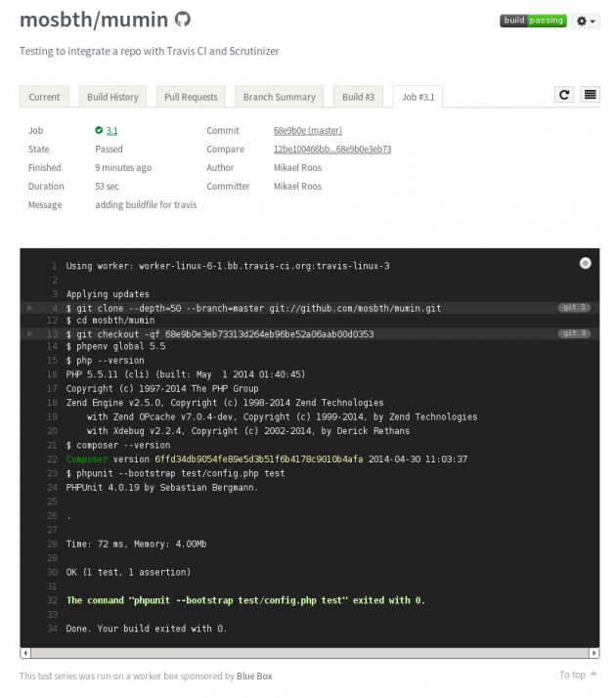Click log line '$ composer --version'
The width and height of the screenshot is (616, 698).
118,445
